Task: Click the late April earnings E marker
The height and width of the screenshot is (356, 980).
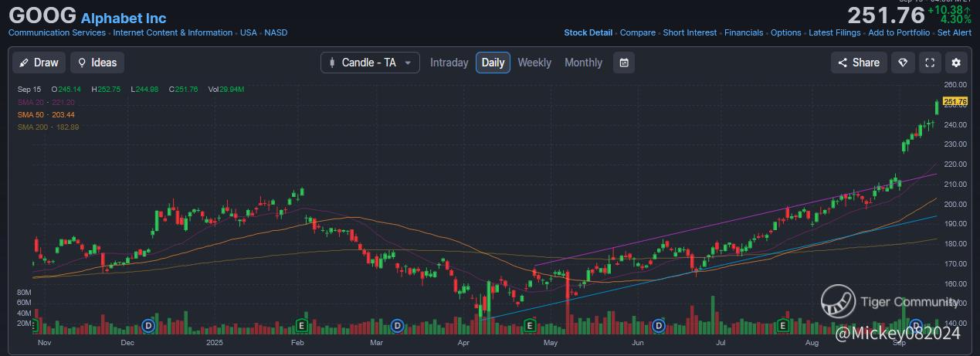Action: click(x=530, y=326)
